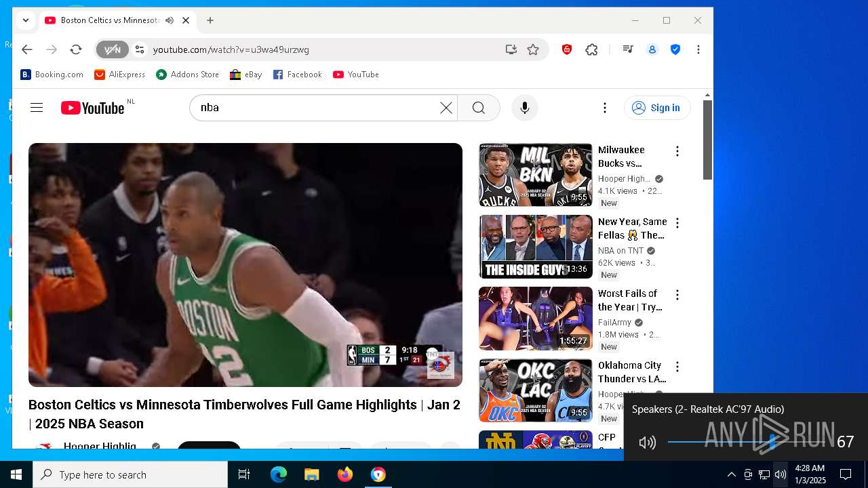Screen dimensions: 868x488
Task: Open the eBay bookmark
Action: pos(246,75)
